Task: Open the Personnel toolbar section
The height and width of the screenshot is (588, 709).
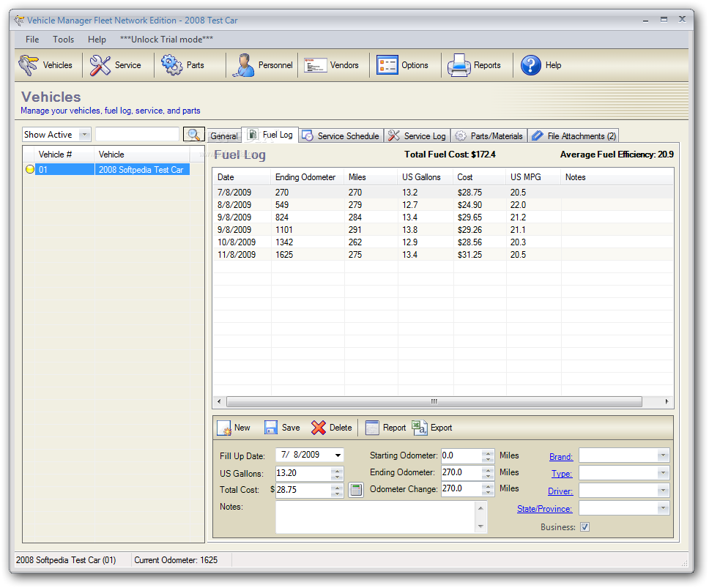Action: pos(262,65)
